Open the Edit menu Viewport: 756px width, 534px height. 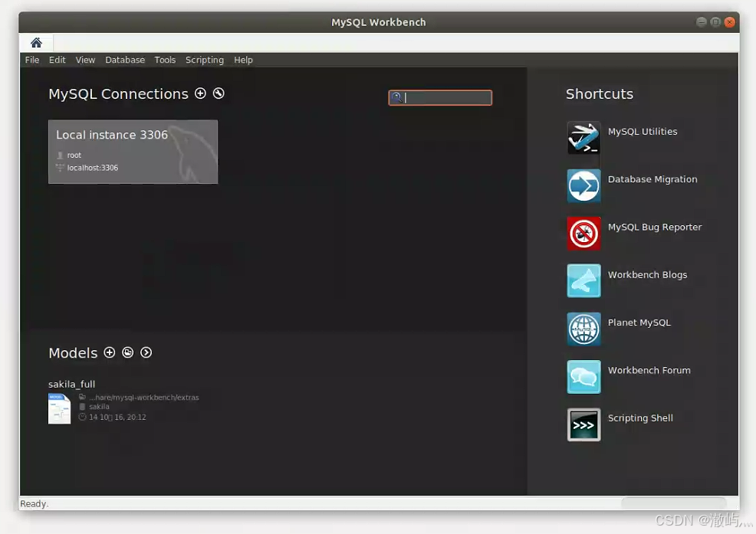57,60
